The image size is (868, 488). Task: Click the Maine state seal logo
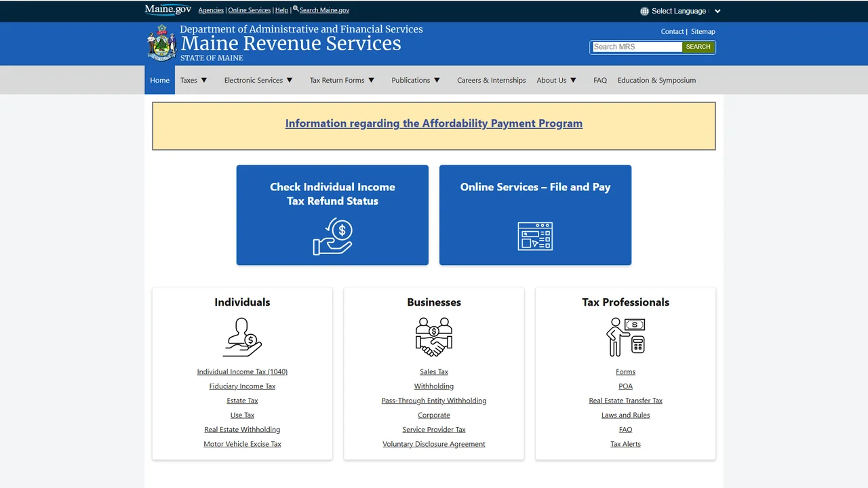coord(161,43)
